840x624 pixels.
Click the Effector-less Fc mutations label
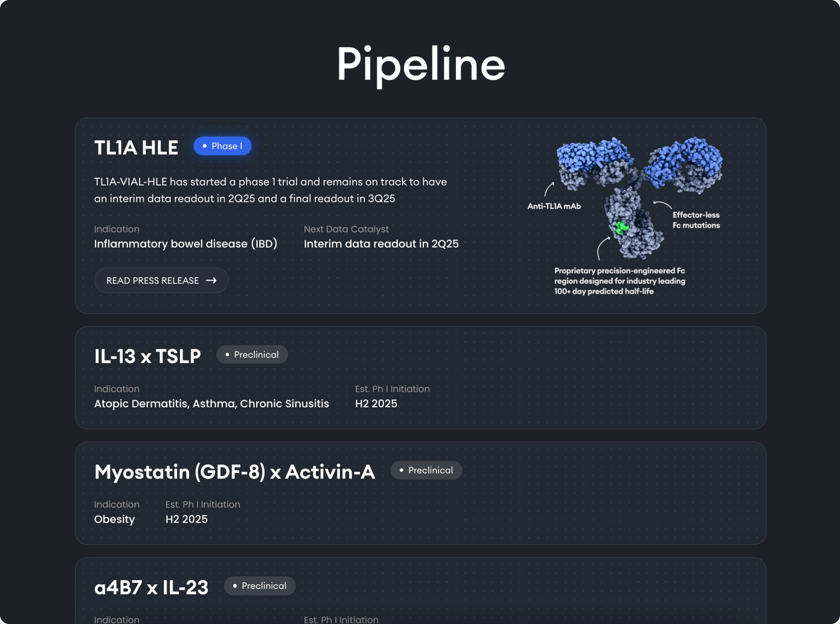click(696, 220)
